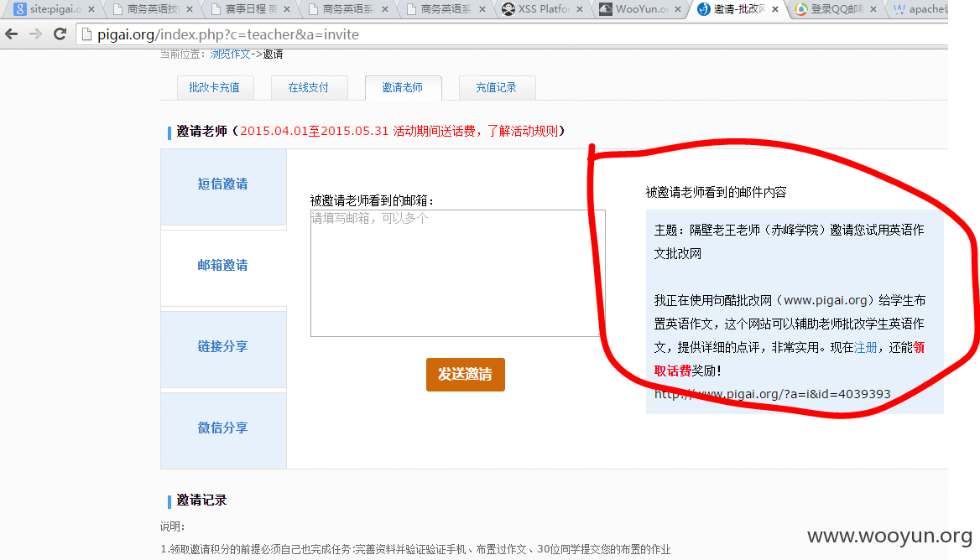Close the first 商务英语 tab after site:pigai
This screenshot has height=560, width=980.
coord(190,9)
